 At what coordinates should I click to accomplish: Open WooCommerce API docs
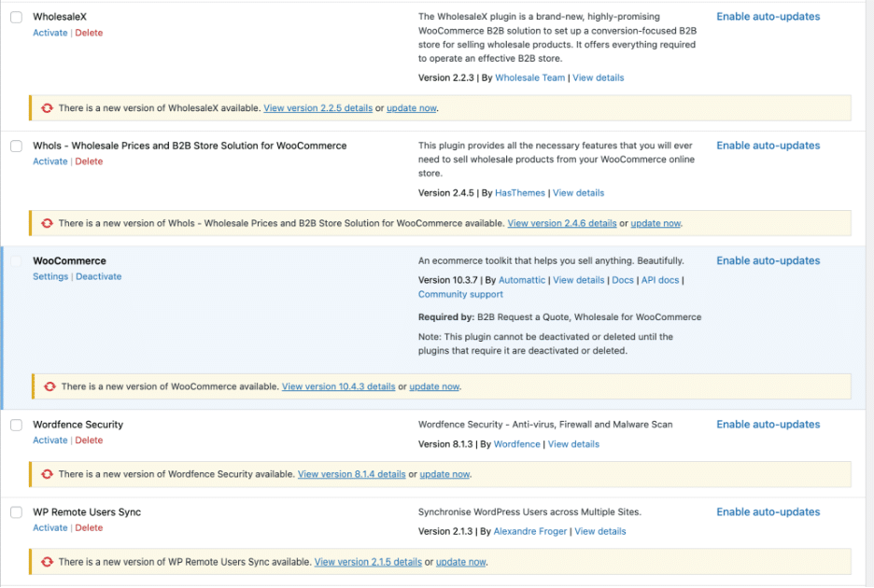point(660,280)
